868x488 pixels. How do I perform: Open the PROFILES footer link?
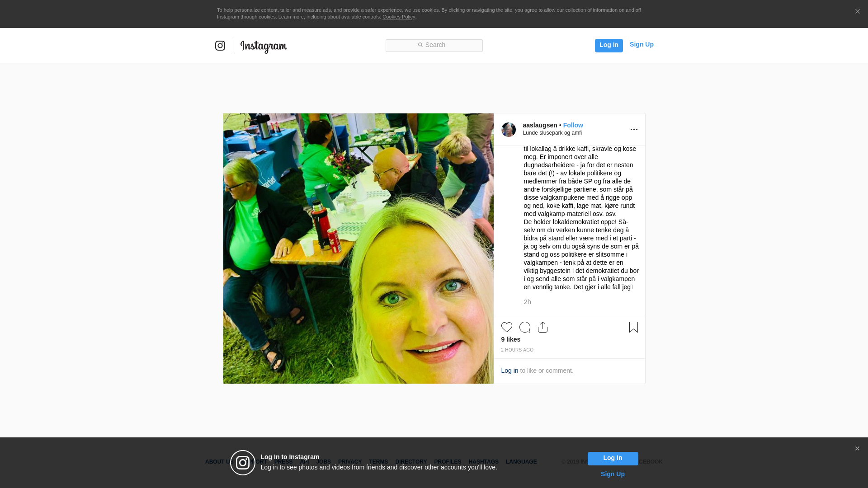(448, 462)
